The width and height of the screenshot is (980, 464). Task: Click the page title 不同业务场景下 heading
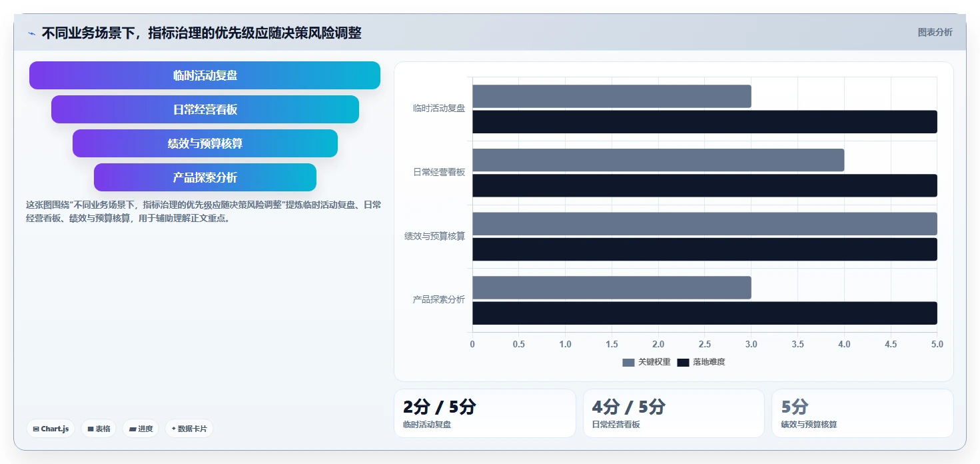(201, 33)
